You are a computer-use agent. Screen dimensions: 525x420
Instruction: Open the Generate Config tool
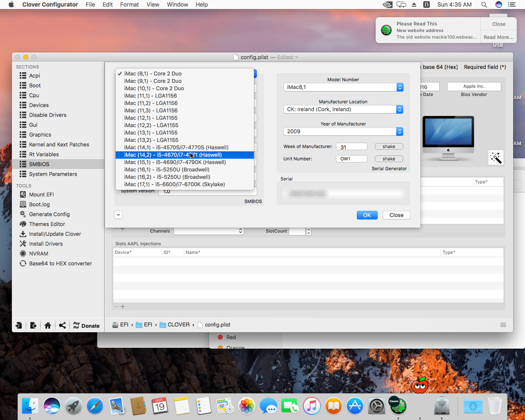click(49, 214)
